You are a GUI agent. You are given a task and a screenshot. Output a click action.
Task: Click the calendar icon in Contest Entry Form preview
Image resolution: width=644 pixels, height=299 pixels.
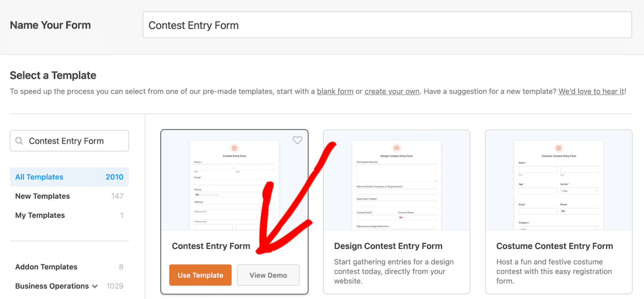[x=234, y=148]
